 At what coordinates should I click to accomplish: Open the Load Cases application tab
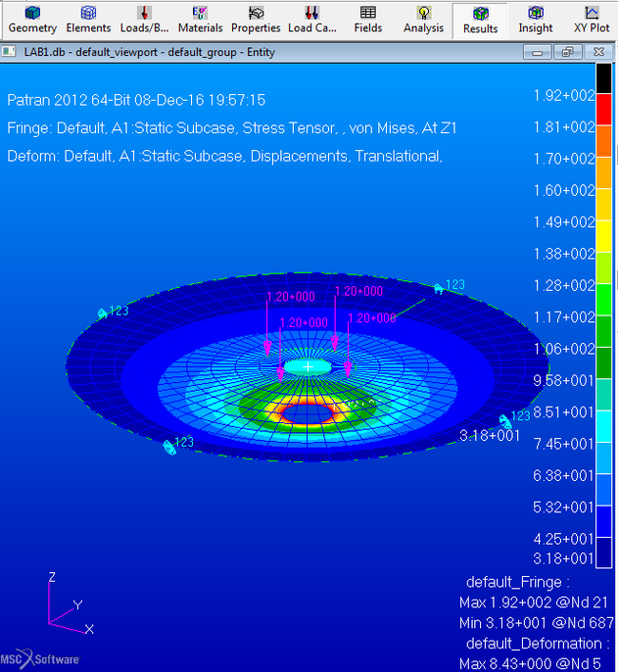(x=312, y=21)
